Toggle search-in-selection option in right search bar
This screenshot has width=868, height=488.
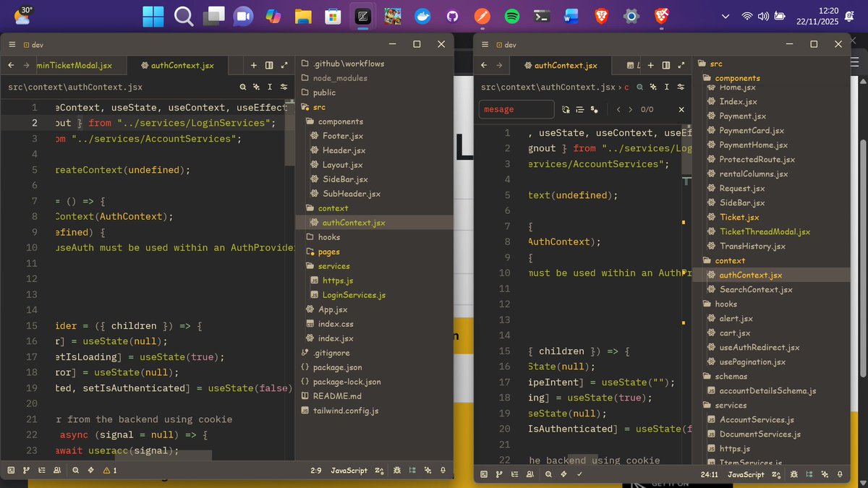(580, 110)
